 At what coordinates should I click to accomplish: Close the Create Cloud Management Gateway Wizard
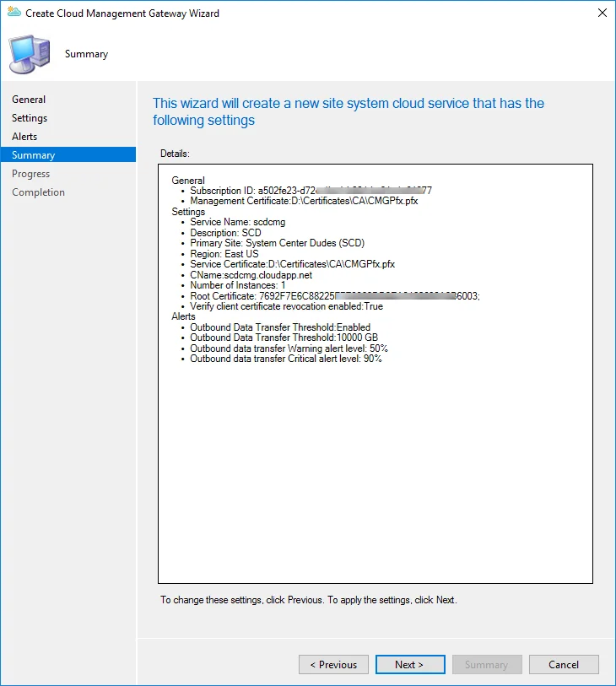point(602,14)
